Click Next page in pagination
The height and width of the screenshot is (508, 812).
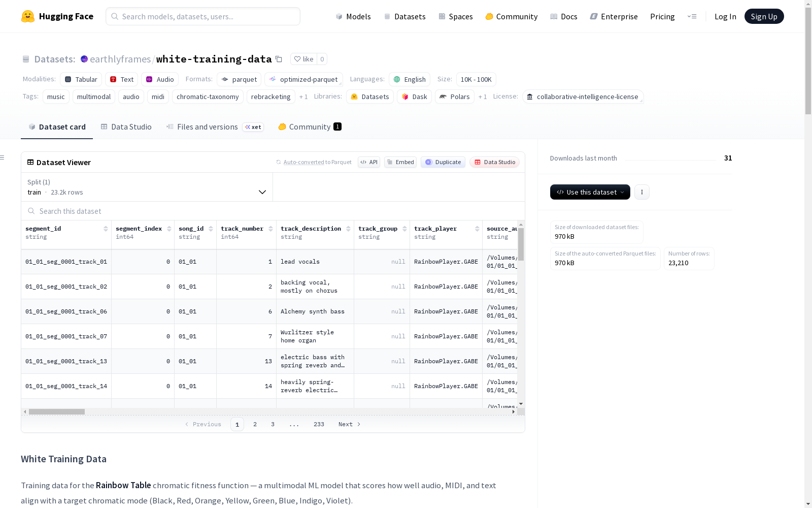[x=349, y=424]
